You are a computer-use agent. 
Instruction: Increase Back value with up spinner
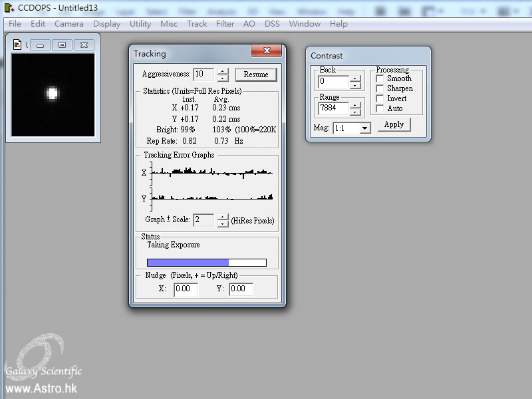pyautogui.click(x=355, y=78)
